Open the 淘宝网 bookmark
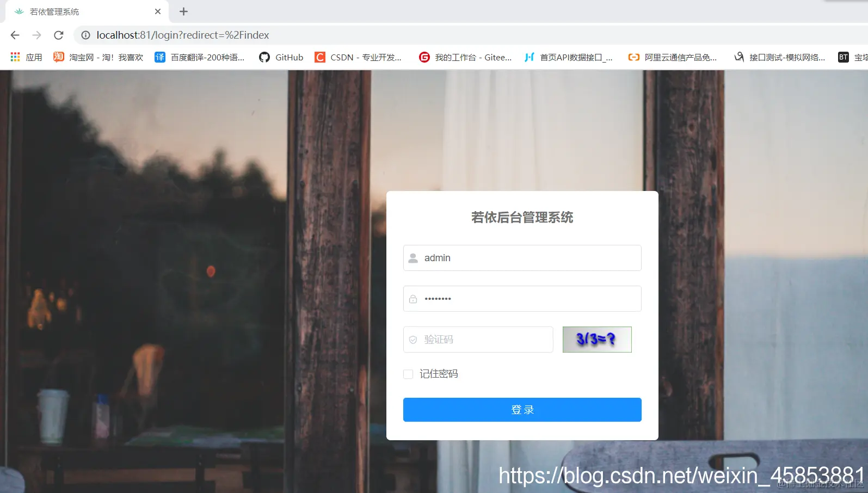The height and width of the screenshot is (493, 868). pos(98,57)
